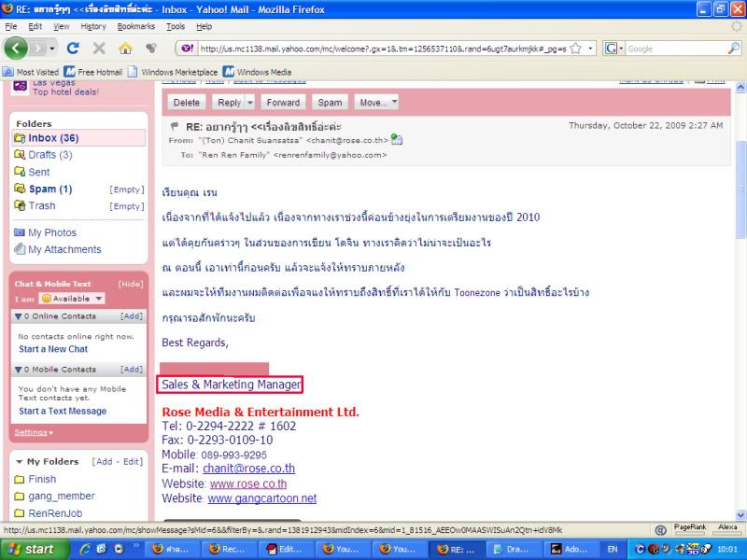Click the address bar URL field
This screenshot has height=560, width=747.
coord(383,49)
